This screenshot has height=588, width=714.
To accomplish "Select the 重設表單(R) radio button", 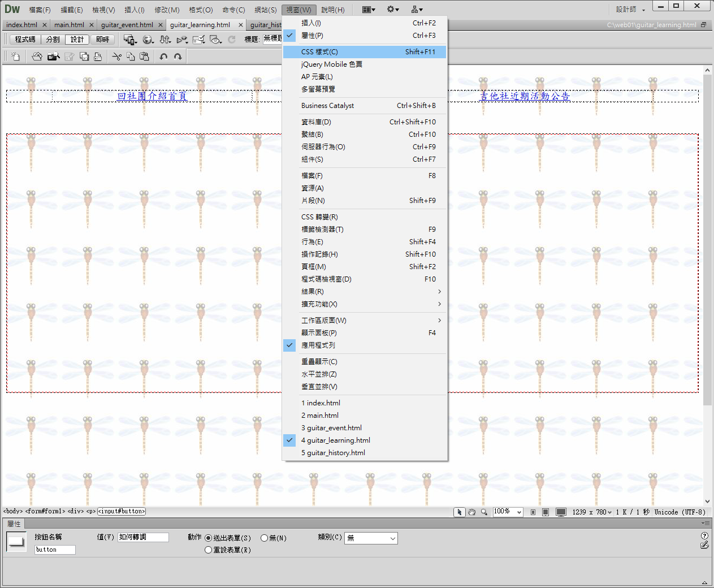I will pos(209,550).
